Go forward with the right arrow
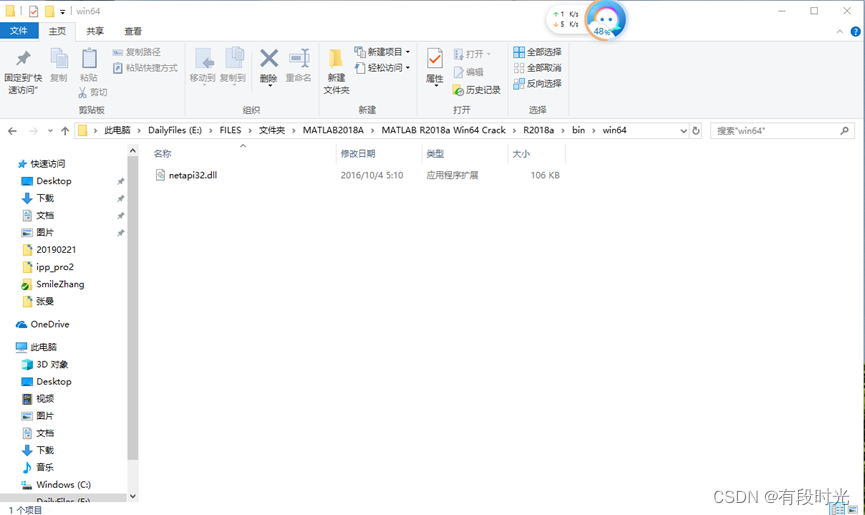This screenshot has height=515, width=865. pos(33,131)
